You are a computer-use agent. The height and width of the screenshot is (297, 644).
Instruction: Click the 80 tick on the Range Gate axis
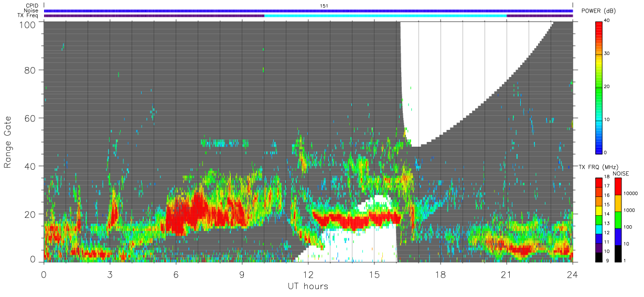tap(31, 70)
